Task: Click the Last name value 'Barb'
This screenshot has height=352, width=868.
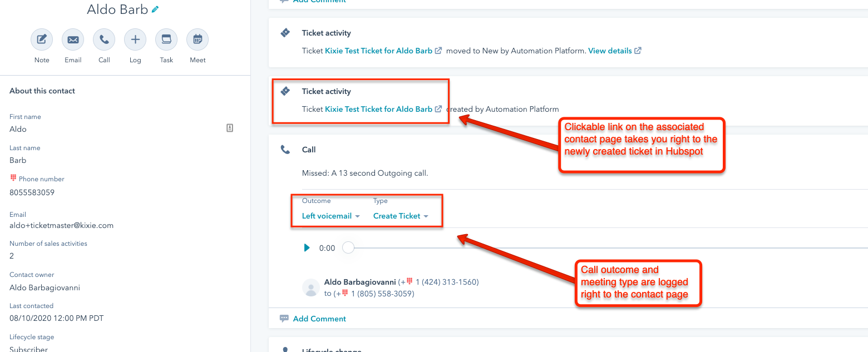Action: (x=18, y=160)
